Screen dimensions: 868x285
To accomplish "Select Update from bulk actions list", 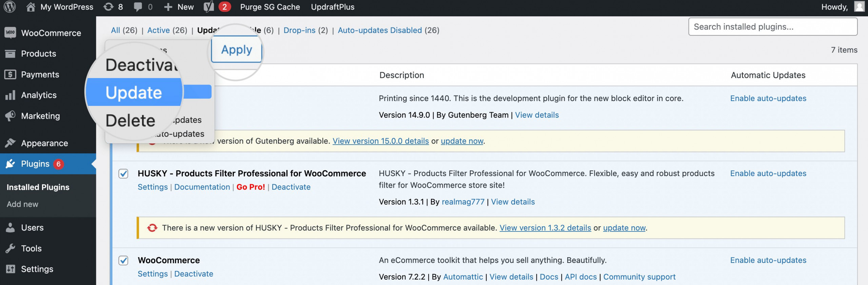I will (134, 92).
